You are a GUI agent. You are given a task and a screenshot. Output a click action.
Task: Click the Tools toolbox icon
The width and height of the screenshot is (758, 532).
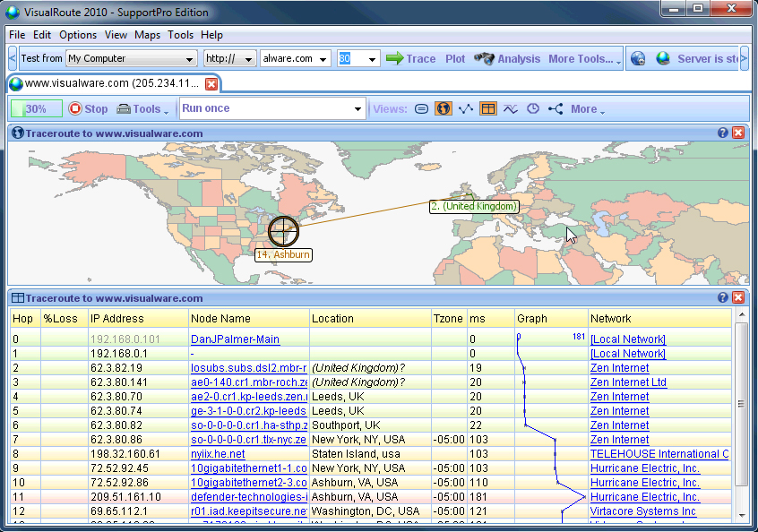click(124, 108)
